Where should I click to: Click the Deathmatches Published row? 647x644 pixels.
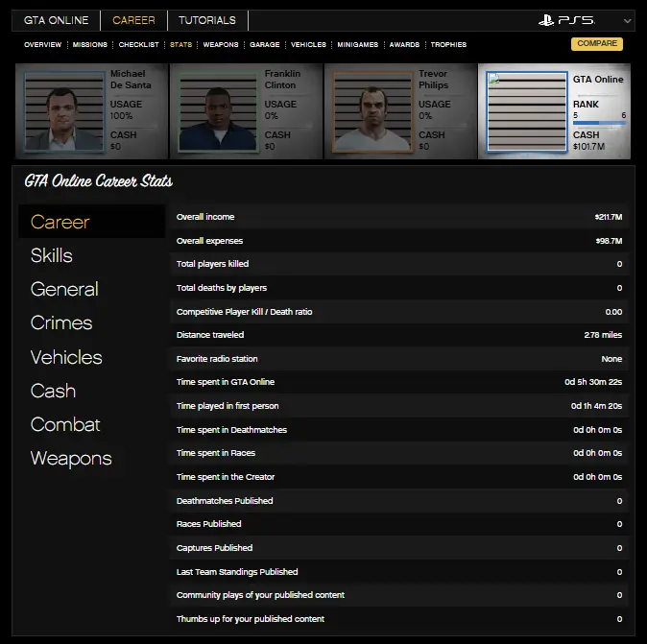pos(399,501)
